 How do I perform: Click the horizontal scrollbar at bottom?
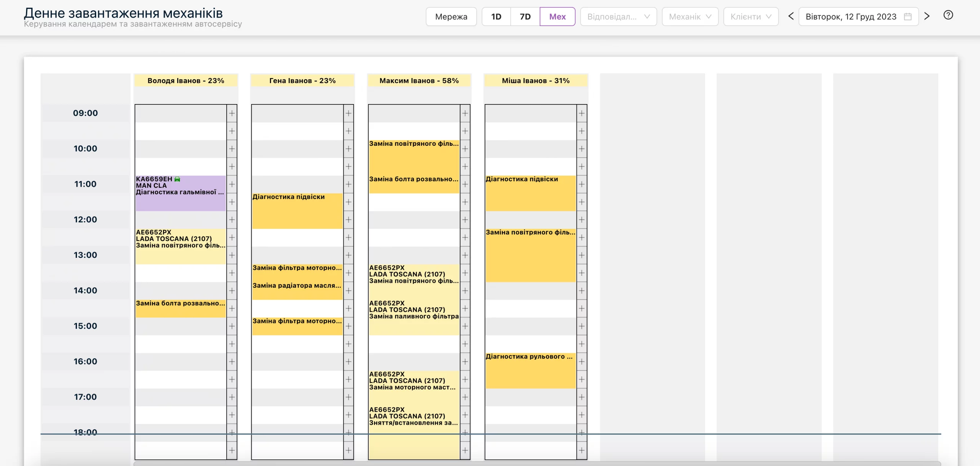537,464
